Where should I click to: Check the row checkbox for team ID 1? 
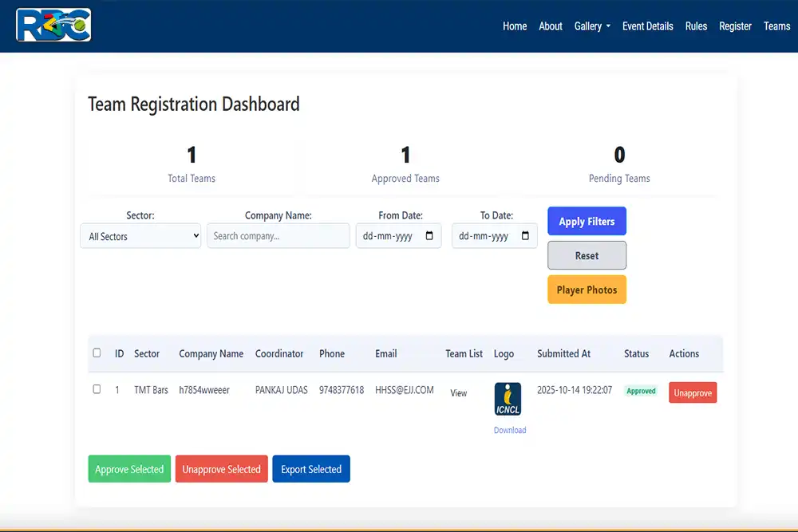pos(97,389)
